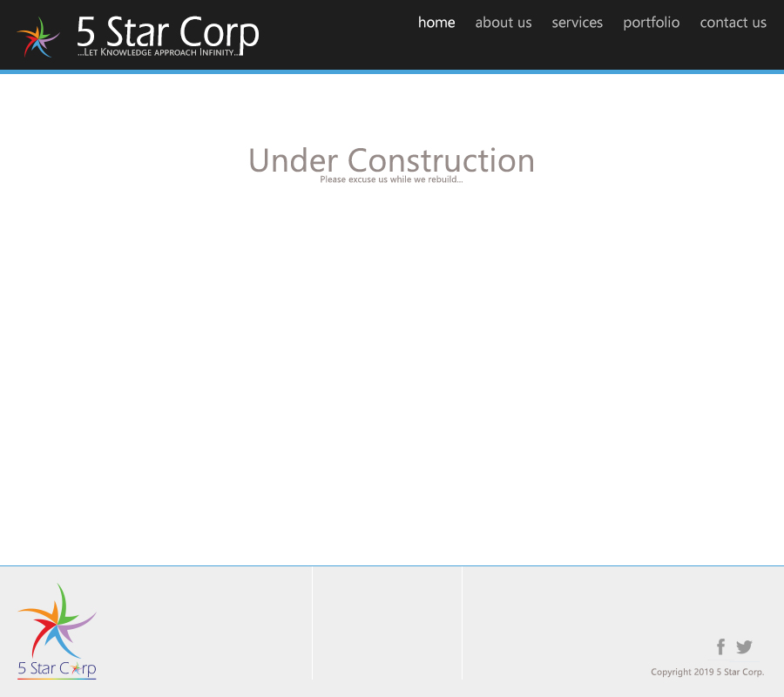
Task: Open the contact us page
Action: [x=733, y=23]
